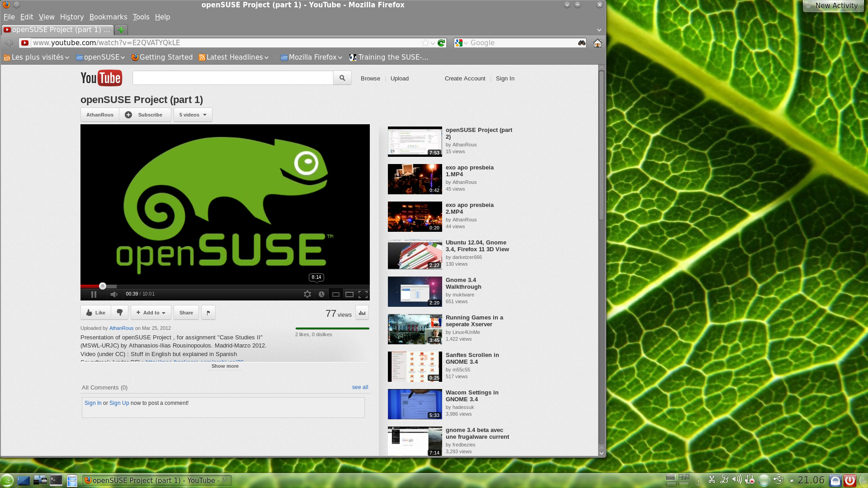Bookmark this page with the star icon
The width and height of the screenshot is (868, 488).
click(425, 43)
